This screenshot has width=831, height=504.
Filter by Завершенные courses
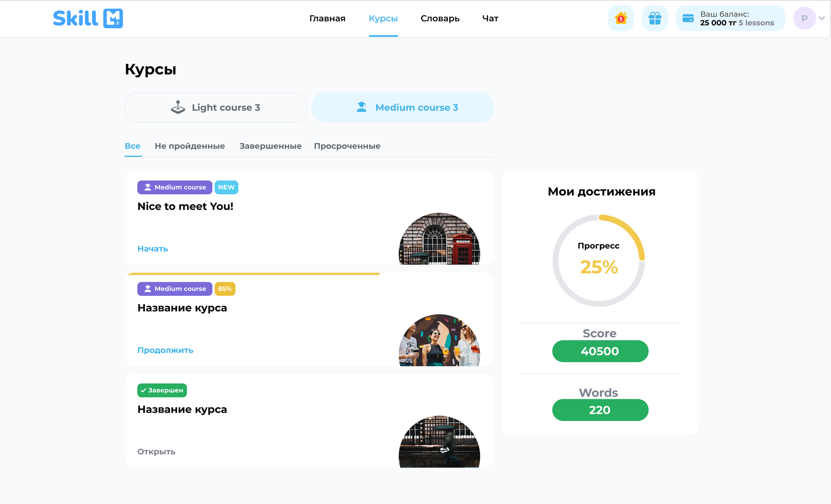point(271,146)
